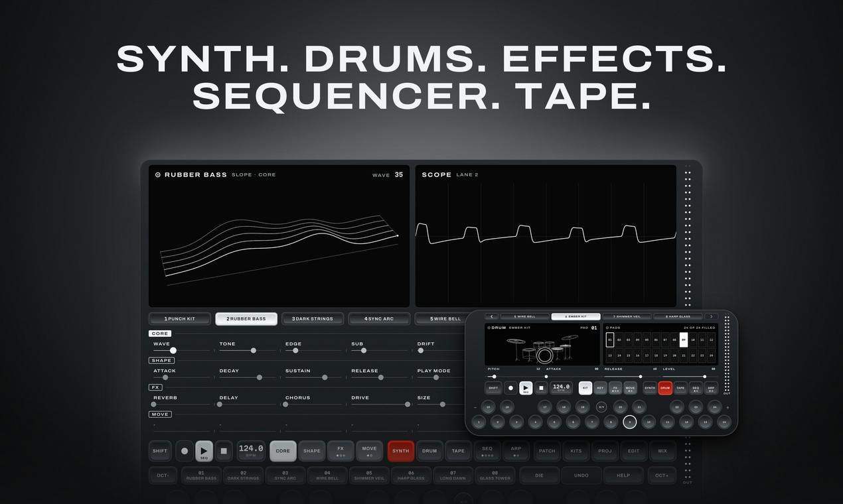Toggle the red DRUM button on small device
Viewport: 843px width, 504px height.
pos(665,388)
